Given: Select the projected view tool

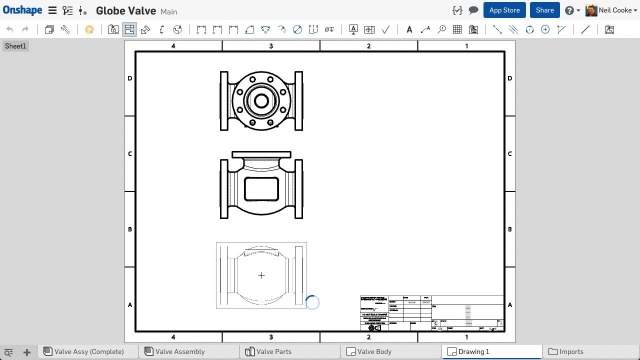Looking at the screenshot, I should coord(129,29).
